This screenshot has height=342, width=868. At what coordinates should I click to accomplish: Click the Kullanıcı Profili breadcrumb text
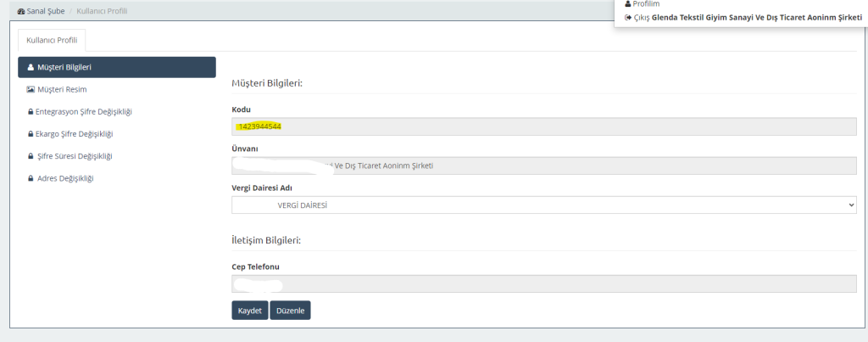[103, 11]
